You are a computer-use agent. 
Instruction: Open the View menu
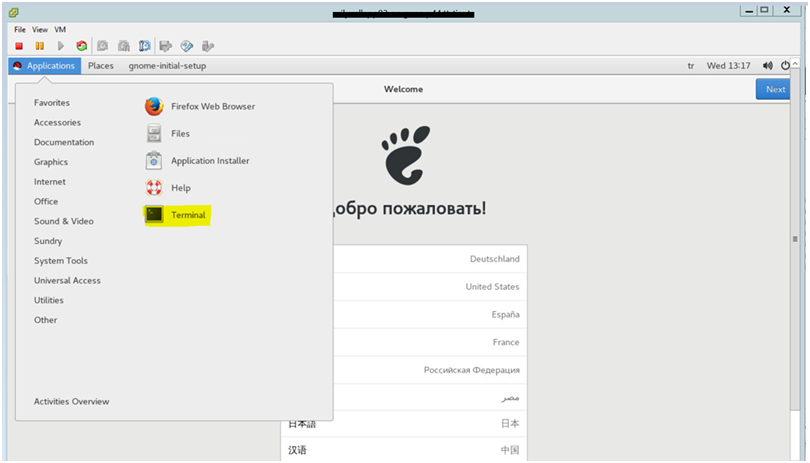40,30
